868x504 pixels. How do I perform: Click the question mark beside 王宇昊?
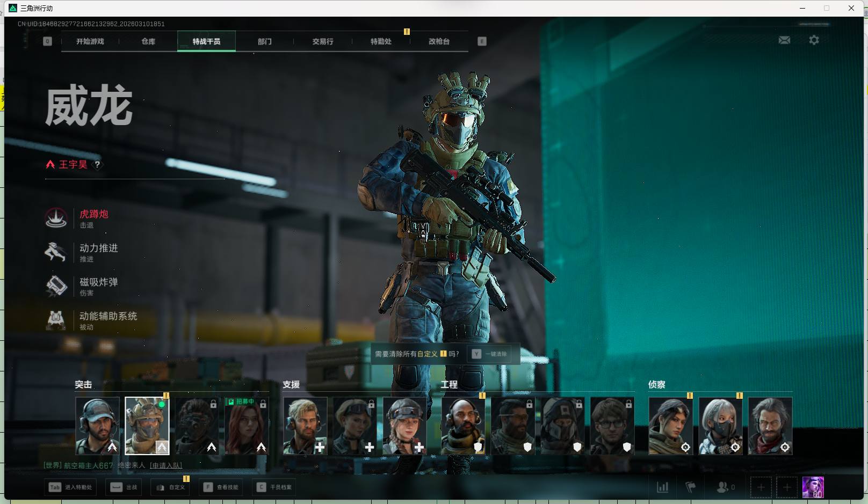click(x=97, y=165)
